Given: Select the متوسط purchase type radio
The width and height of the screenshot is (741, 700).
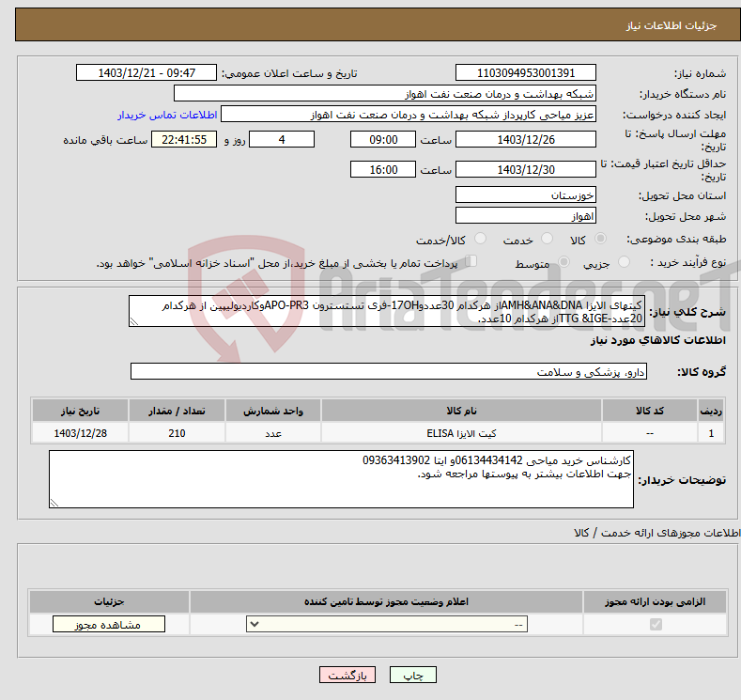Looking at the screenshot, I should pos(563,262).
